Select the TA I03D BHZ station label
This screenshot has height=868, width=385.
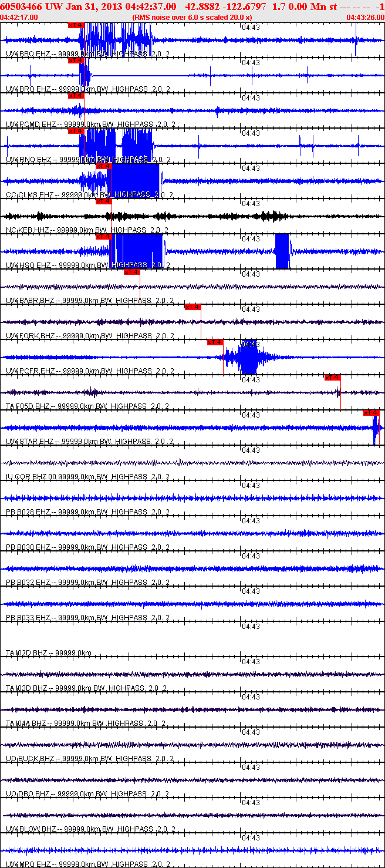coord(86,688)
